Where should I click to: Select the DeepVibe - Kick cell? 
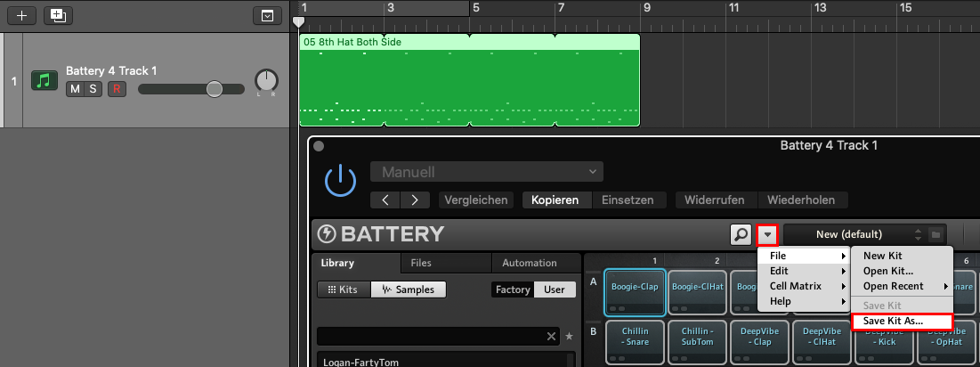point(886,347)
